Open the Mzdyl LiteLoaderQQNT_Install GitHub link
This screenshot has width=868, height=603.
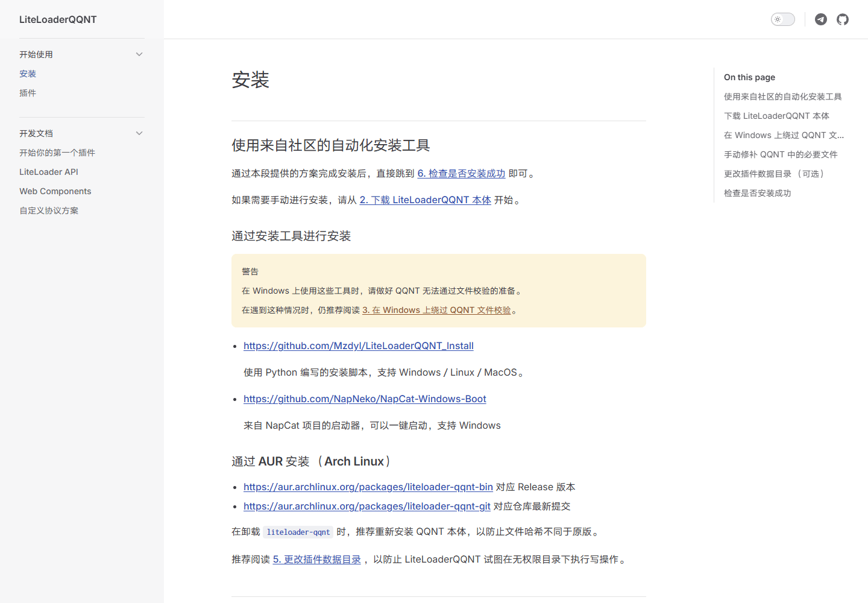coord(359,346)
